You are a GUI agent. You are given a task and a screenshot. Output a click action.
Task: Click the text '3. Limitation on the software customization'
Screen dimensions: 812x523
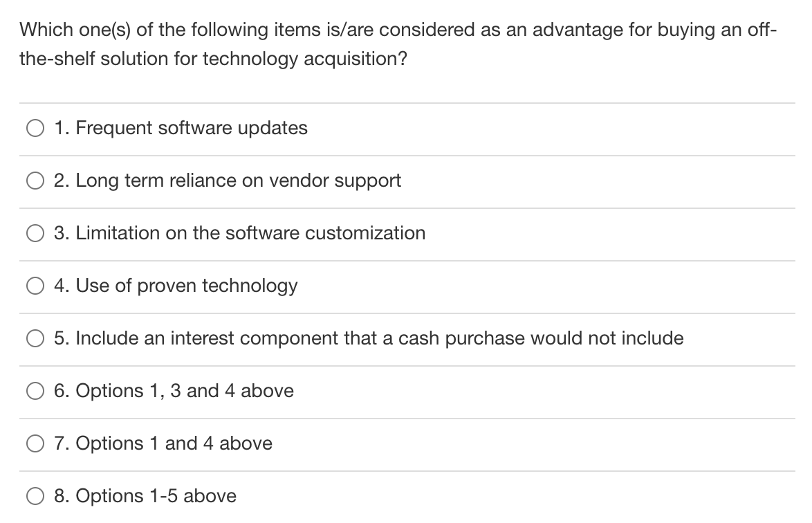240,233
